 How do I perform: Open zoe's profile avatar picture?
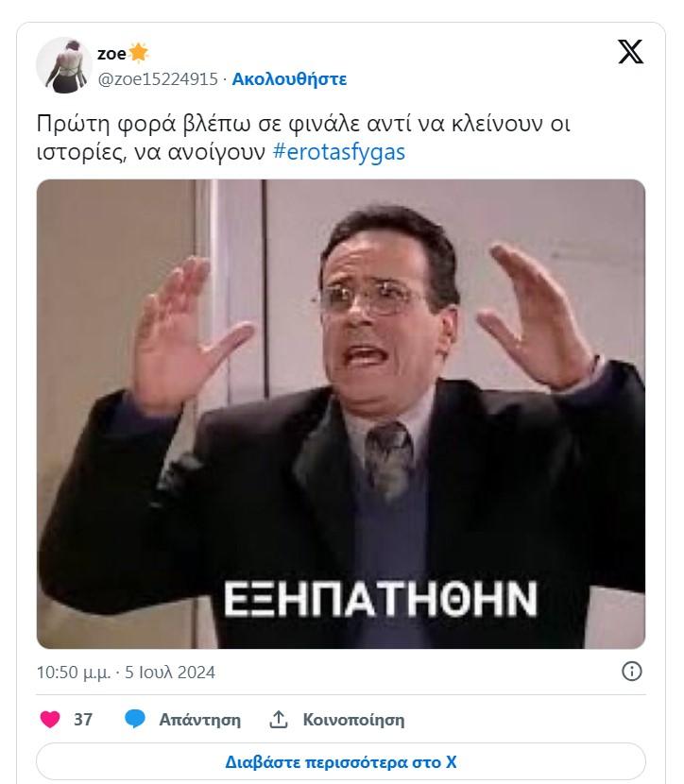(x=64, y=65)
